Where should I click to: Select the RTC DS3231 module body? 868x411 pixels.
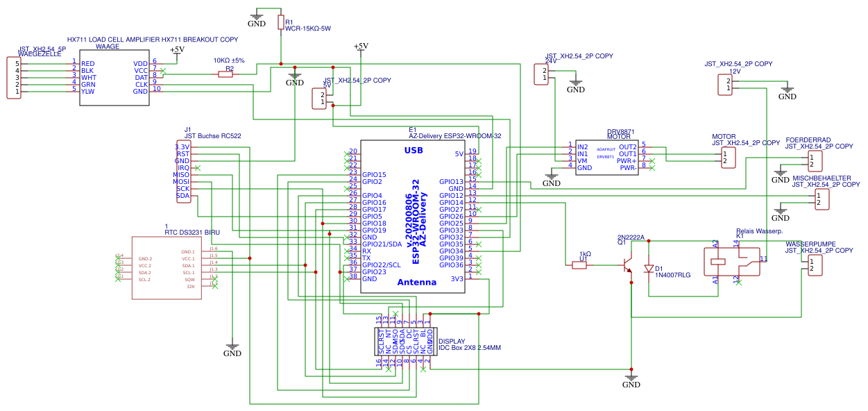point(167,269)
